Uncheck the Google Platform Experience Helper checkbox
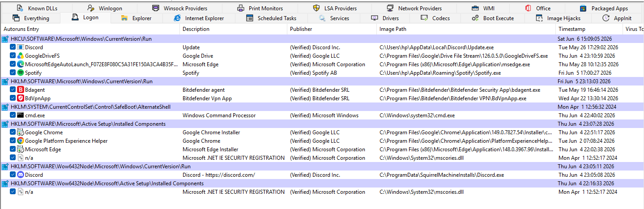 [13, 141]
